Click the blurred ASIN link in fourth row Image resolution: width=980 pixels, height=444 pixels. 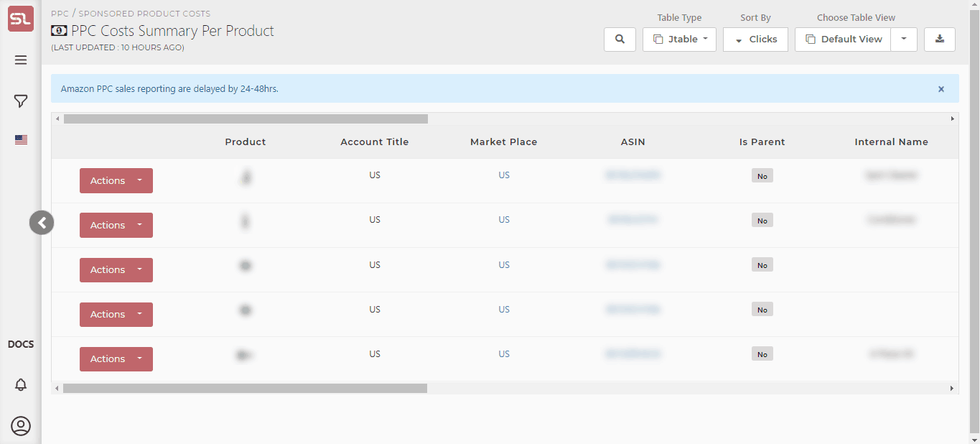tap(633, 310)
